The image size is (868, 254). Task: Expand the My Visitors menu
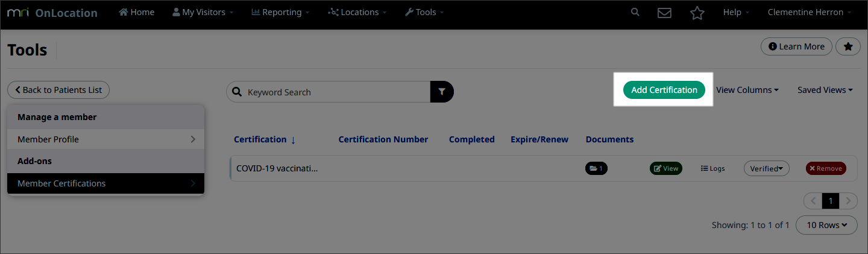coord(203,12)
